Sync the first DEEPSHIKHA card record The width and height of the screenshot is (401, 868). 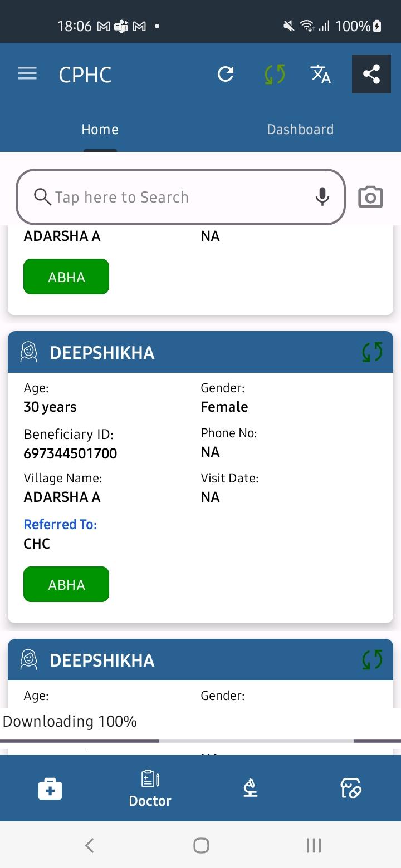point(372,352)
